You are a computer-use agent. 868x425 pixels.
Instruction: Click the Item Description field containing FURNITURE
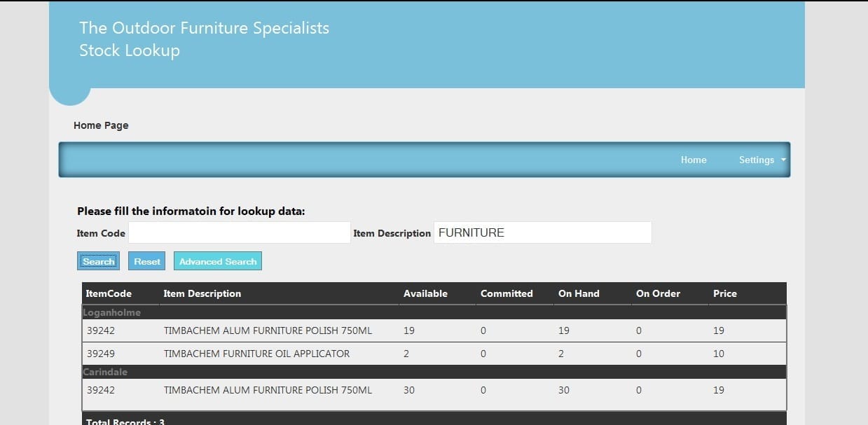click(542, 232)
